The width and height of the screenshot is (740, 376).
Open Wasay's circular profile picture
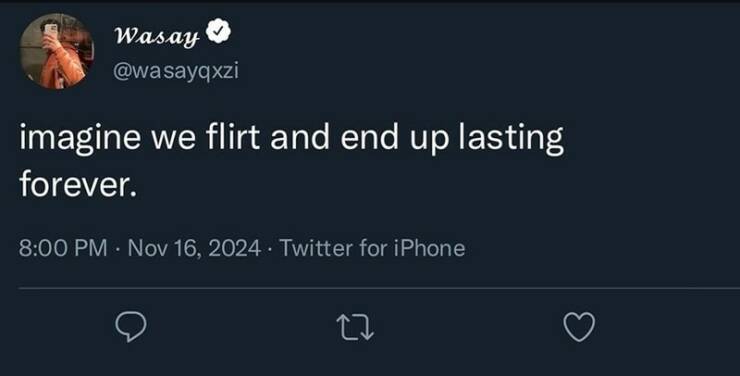[x=57, y=51]
